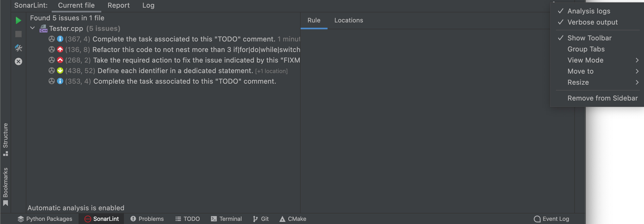Toggle Verbose output option
Image resolution: width=644 pixels, height=224 pixels.
(597, 22)
